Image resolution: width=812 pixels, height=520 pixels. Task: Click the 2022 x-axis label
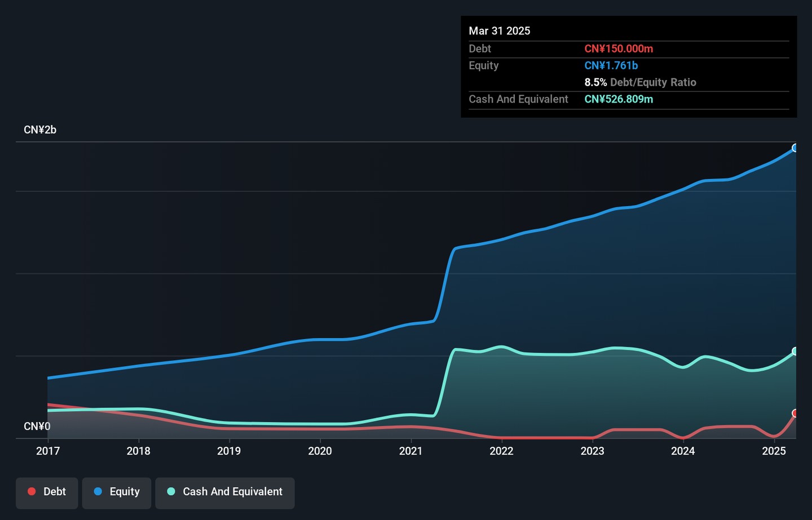501,451
